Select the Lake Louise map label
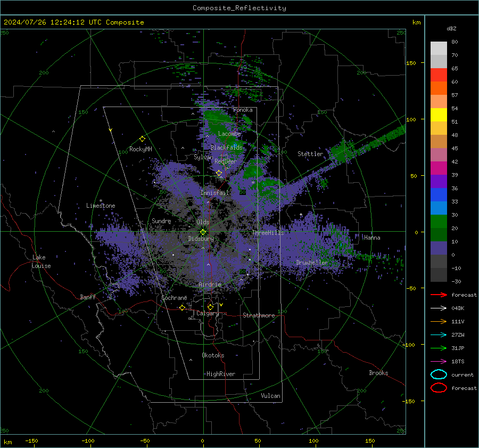 (41, 262)
